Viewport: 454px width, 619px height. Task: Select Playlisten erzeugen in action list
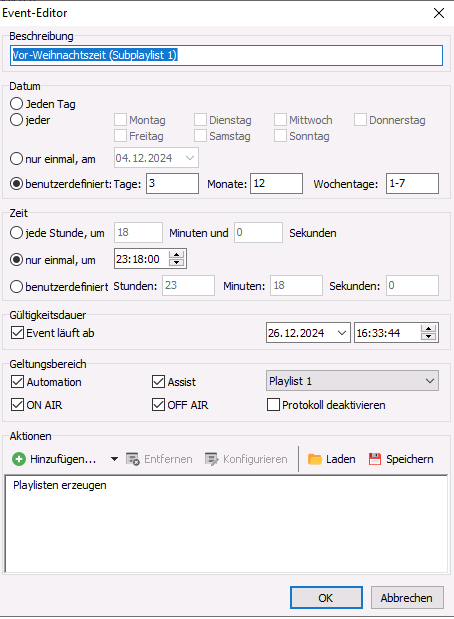[60, 485]
